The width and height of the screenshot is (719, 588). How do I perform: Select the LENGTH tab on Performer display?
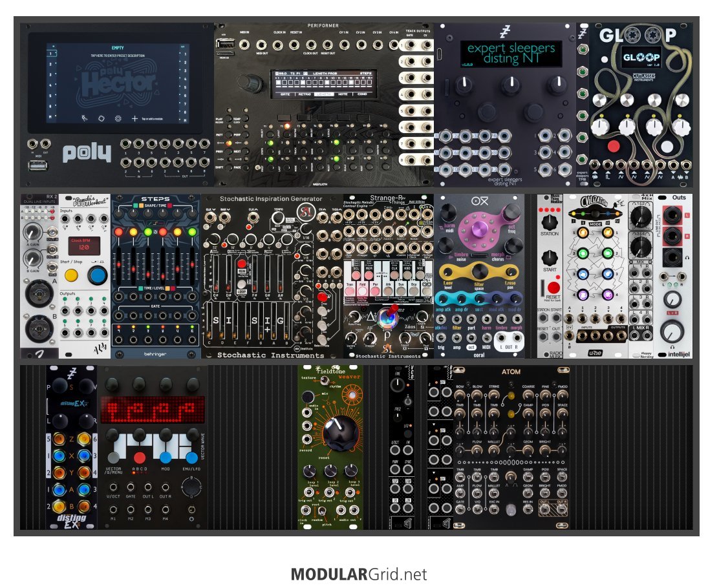pos(324,94)
